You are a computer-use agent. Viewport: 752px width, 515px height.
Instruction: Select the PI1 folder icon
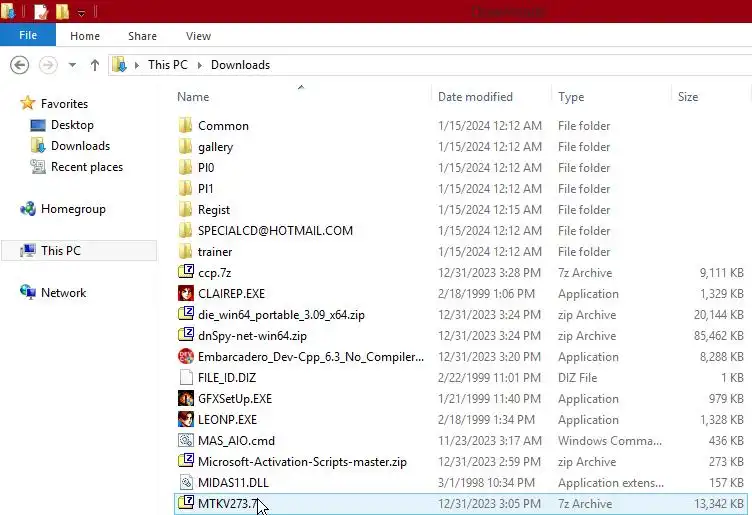[x=185, y=188]
